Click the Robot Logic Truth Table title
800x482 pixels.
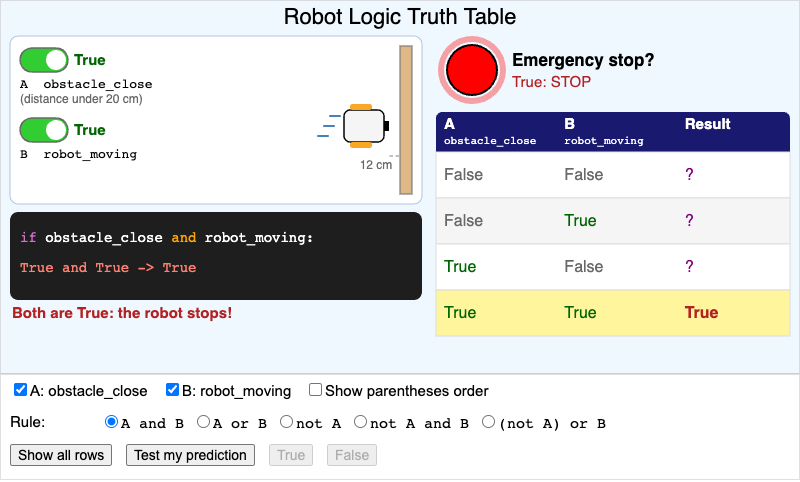pos(400,17)
